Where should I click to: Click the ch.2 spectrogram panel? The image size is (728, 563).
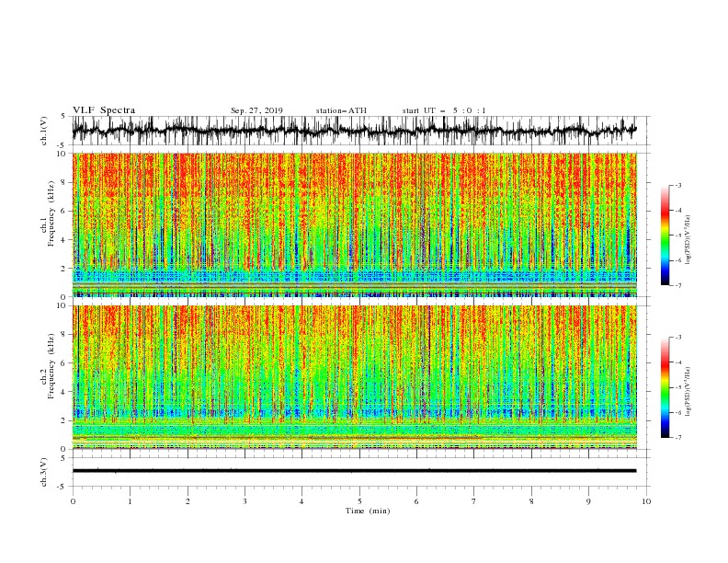point(355,377)
